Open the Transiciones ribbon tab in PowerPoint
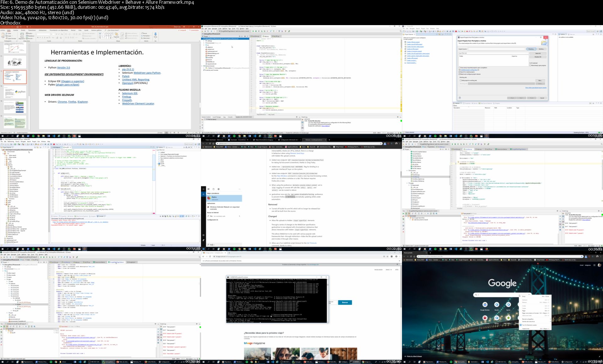The image size is (603, 364). coord(33,30)
